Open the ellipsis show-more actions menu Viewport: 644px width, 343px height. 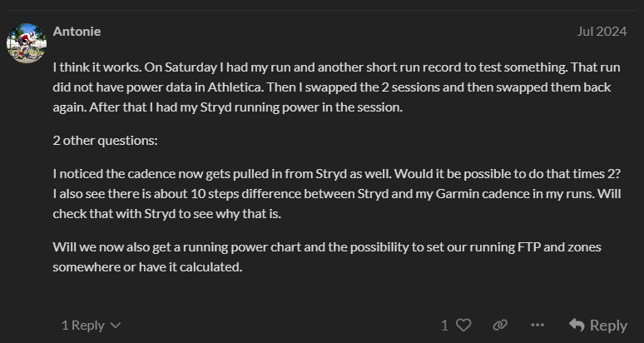pos(537,326)
